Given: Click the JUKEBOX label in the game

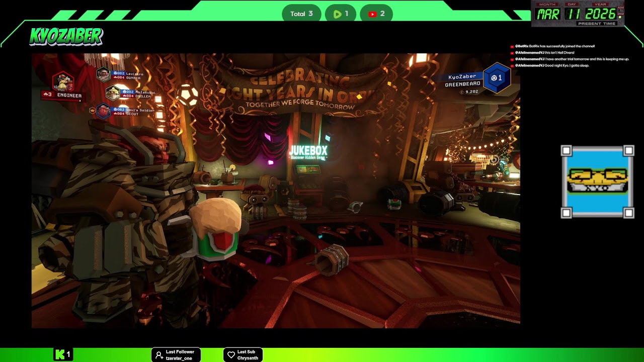Looking at the screenshot, I should tap(308, 150).
